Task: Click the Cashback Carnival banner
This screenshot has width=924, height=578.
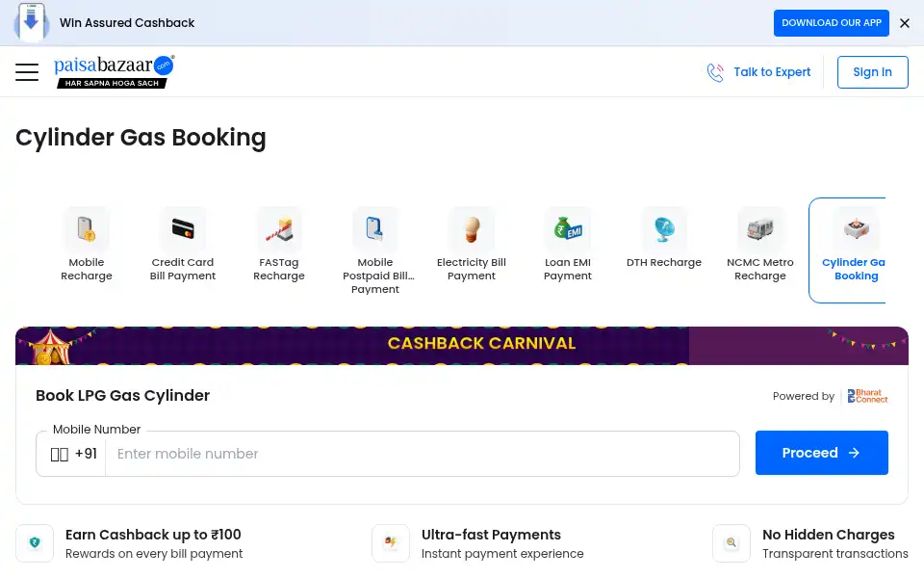Action: click(x=461, y=346)
